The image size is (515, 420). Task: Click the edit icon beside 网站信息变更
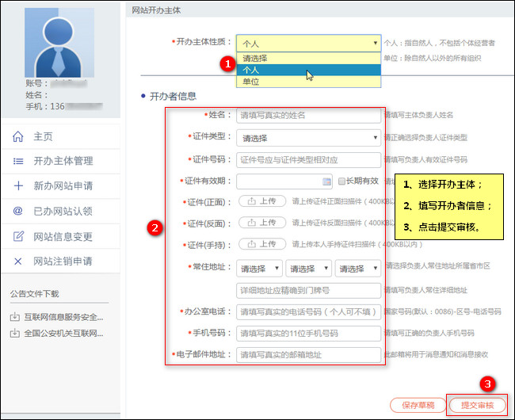(18, 236)
